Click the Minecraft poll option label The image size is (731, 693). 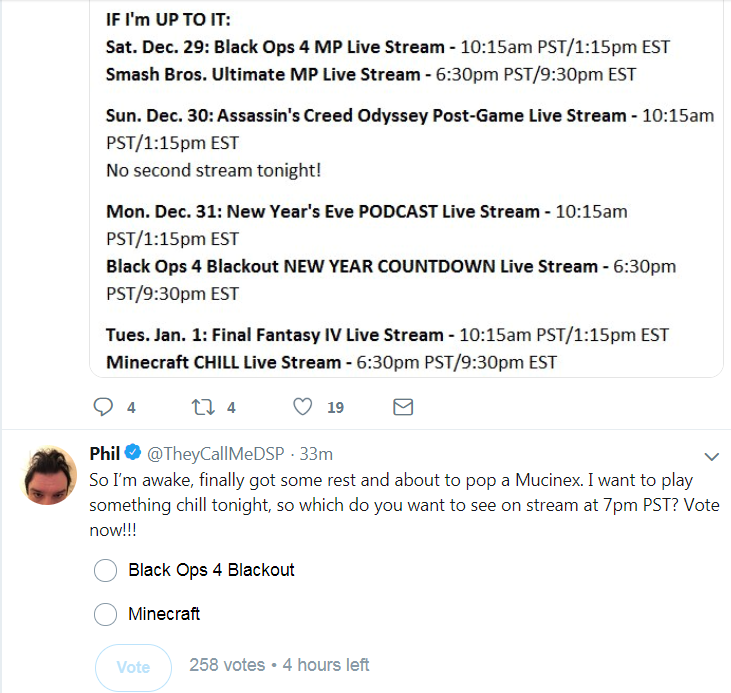click(164, 614)
